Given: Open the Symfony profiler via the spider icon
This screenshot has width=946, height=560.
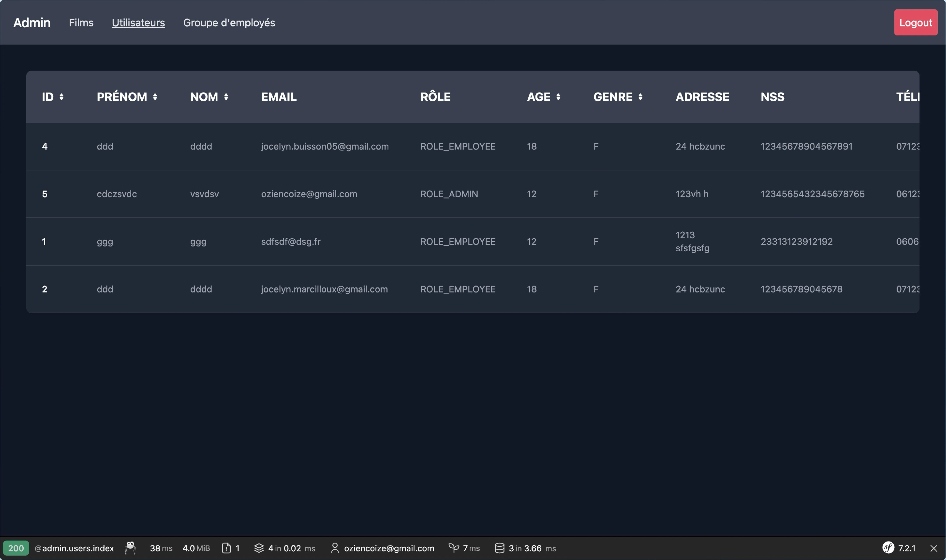Looking at the screenshot, I should click(130, 548).
